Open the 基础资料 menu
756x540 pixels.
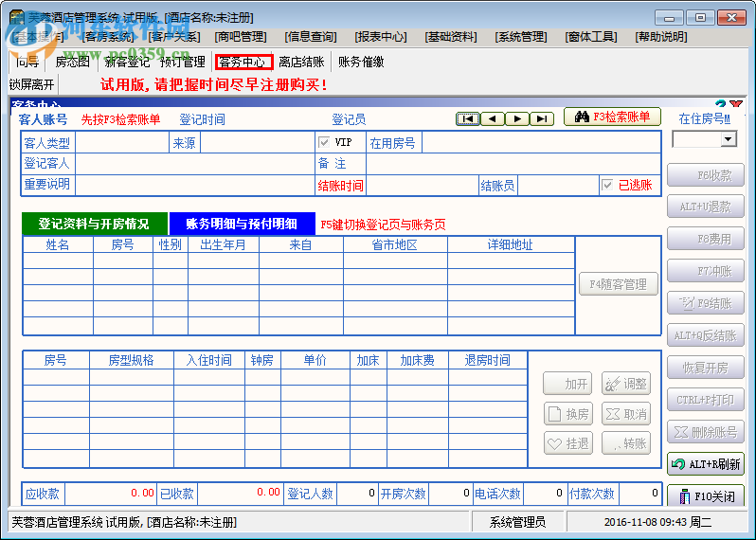click(451, 37)
